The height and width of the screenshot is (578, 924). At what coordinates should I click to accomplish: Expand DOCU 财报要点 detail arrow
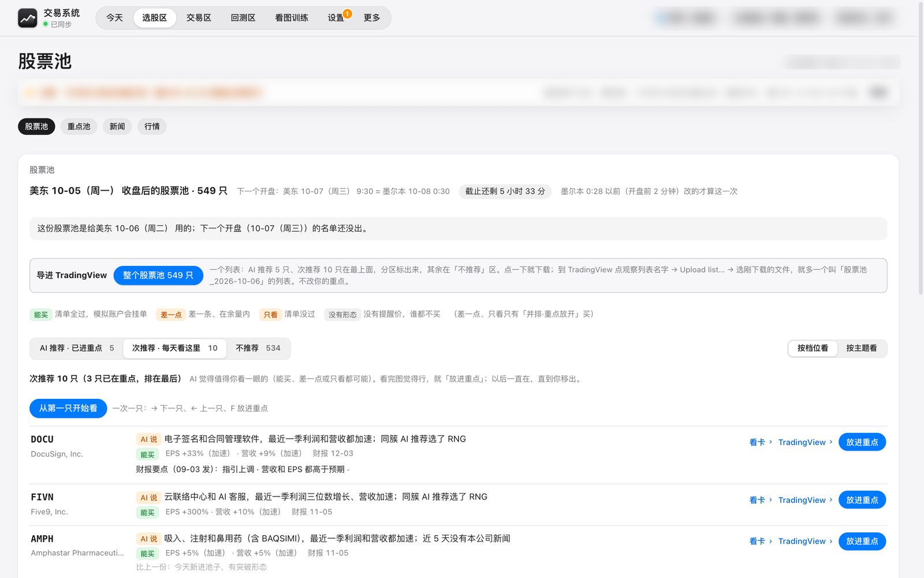[x=349, y=470]
